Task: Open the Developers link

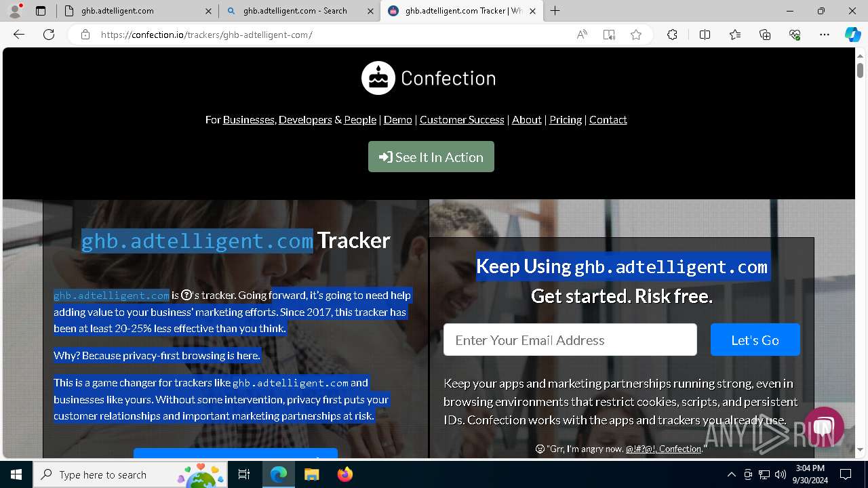Action: click(x=305, y=119)
